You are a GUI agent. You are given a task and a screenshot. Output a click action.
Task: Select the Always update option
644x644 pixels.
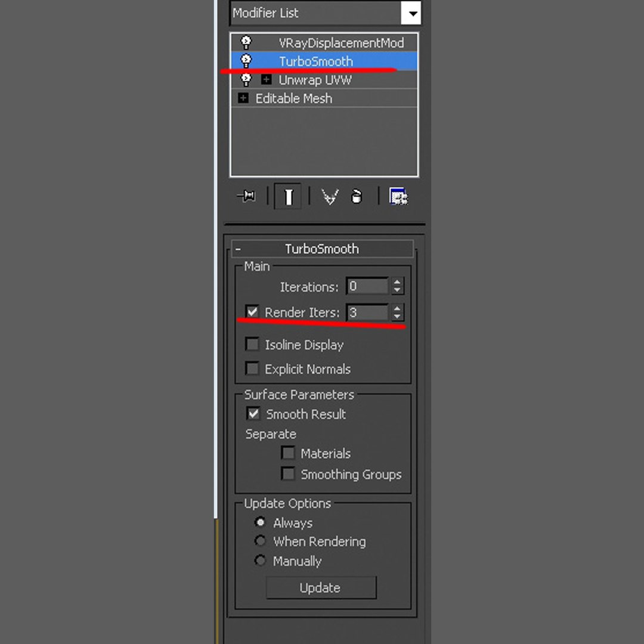click(260, 522)
